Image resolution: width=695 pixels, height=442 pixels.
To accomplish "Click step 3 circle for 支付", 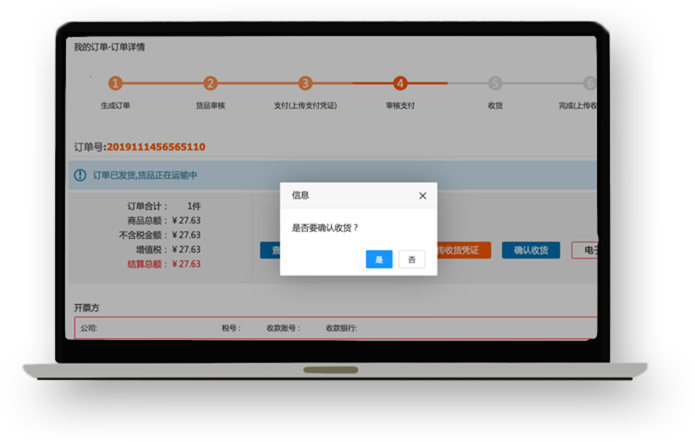I will tap(305, 84).
